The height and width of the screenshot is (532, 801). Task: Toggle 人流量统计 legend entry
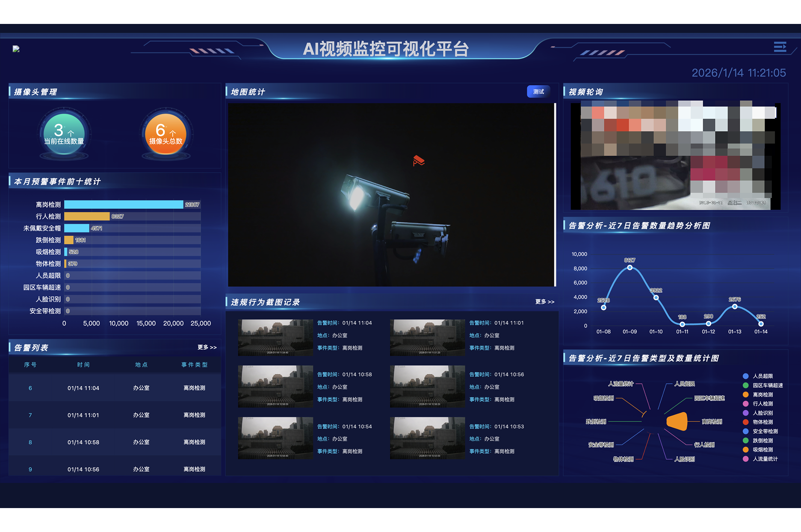point(765,459)
